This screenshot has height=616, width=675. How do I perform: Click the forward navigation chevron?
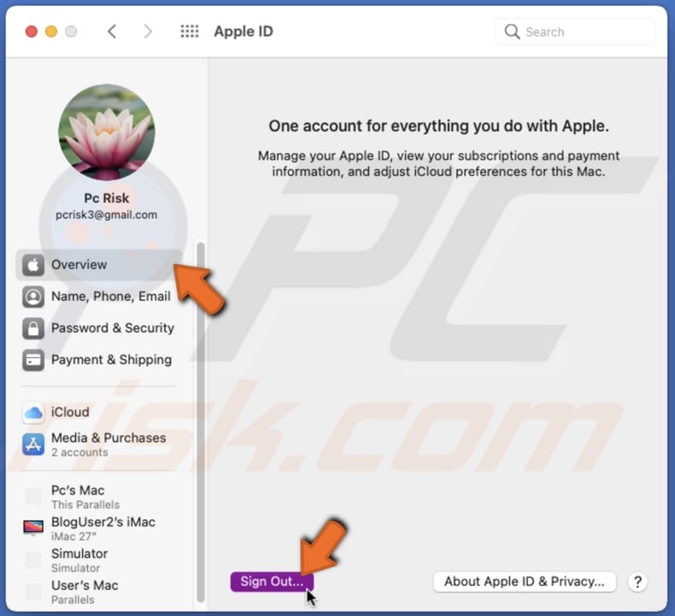tap(148, 32)
